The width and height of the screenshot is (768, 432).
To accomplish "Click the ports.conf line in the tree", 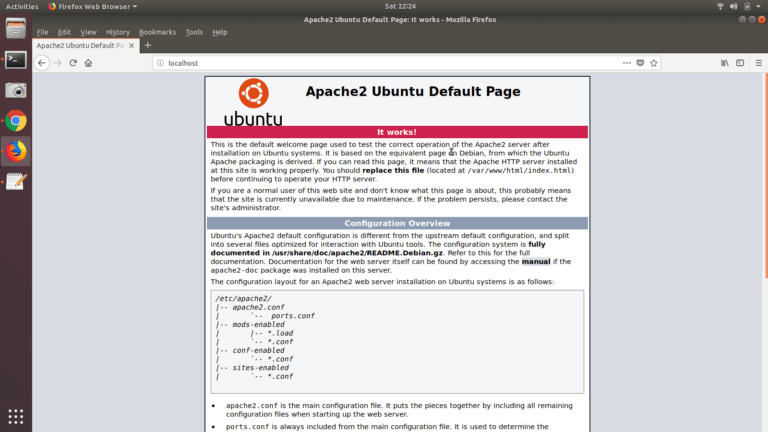I will 292,316.
